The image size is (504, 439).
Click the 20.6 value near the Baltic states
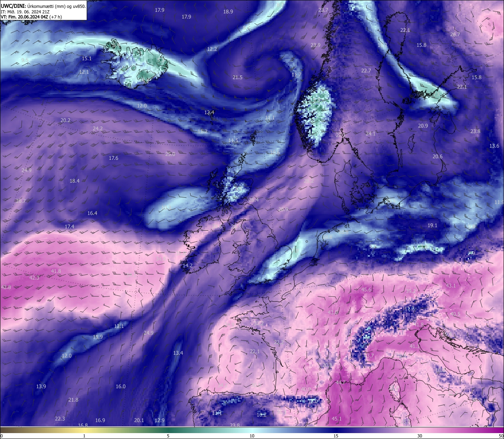(437, 157)
